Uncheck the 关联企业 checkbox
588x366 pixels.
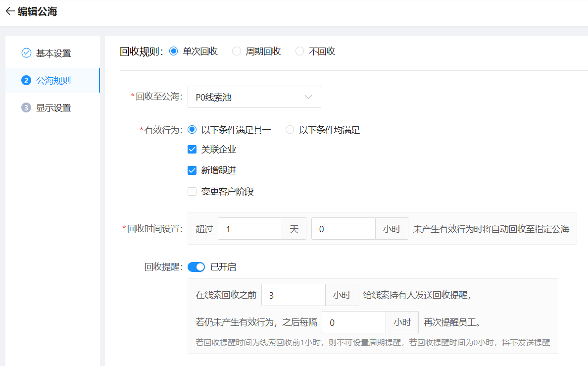point(192,150)
